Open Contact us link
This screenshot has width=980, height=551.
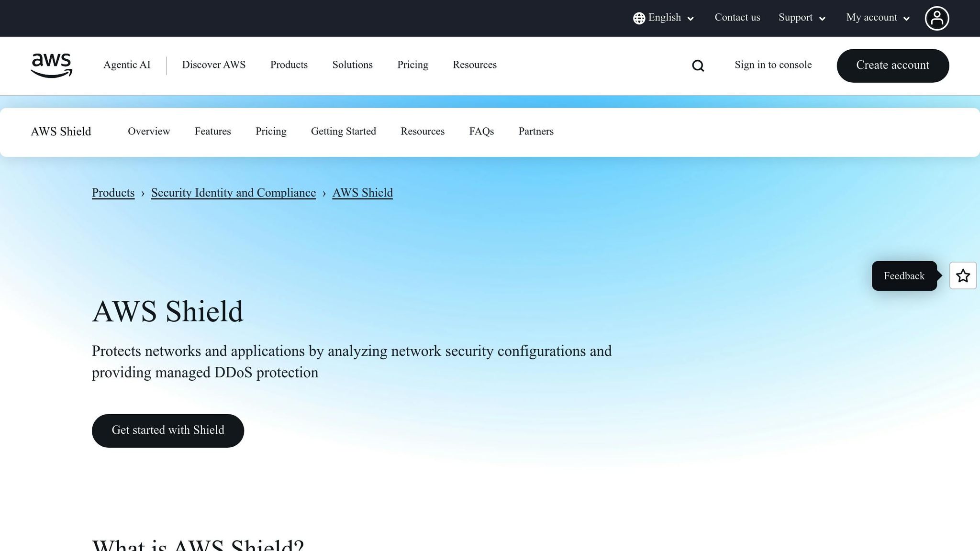tap(737, 17)
